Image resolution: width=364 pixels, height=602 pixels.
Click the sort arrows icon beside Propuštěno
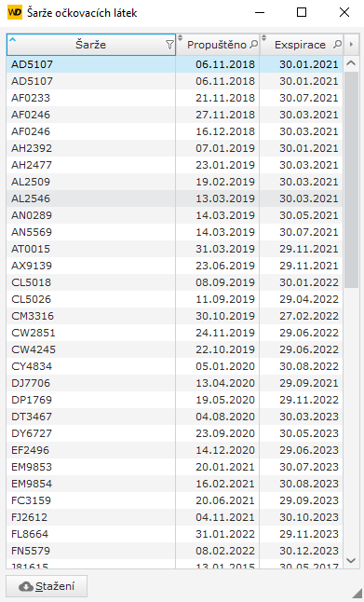[x=180, y=37]
